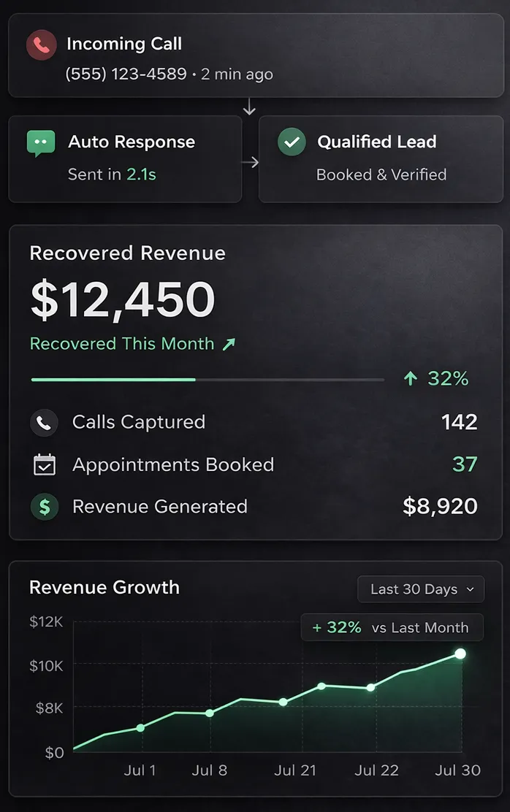Image resolution: width=510 pixels, height=812 pixels.
Task: Select the Jul 1 axis label
Action: pos(140,770)
